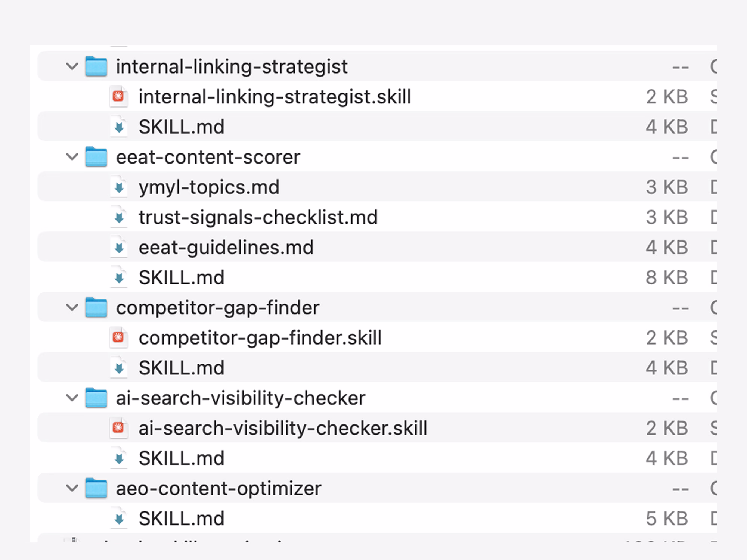Select the trust-signals-checklist.md file
Image resolution: width=747 pixels, height=560 pixels.
click(x=258, y=217)
